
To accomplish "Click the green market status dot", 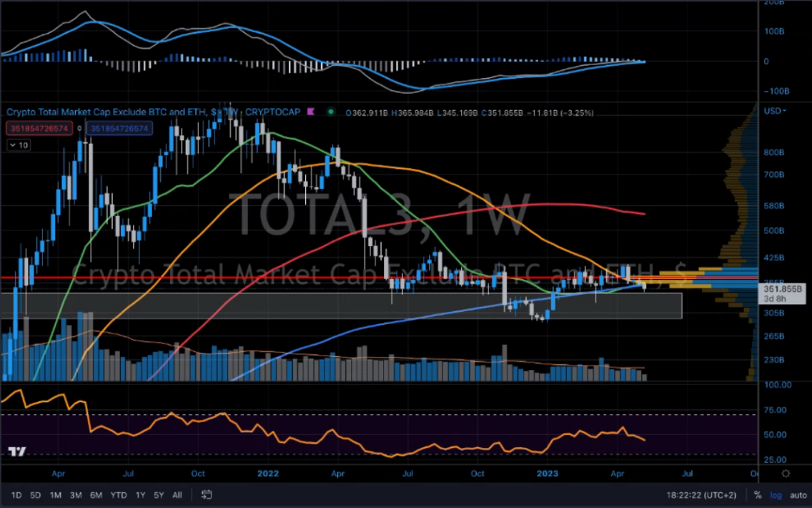I will pyautogui.click(x=330, y=112).
